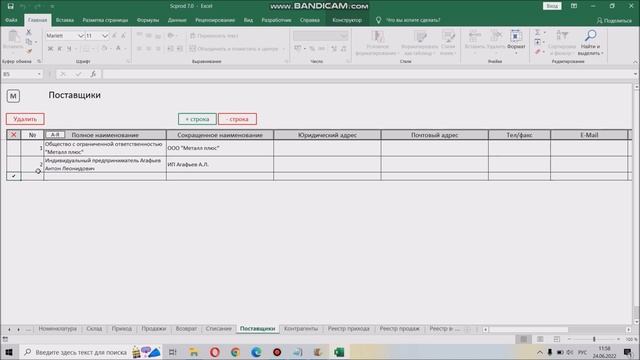Open Excel from the Windows taskbar
Viewport: 640px width, 360px height.
point(339,352)
